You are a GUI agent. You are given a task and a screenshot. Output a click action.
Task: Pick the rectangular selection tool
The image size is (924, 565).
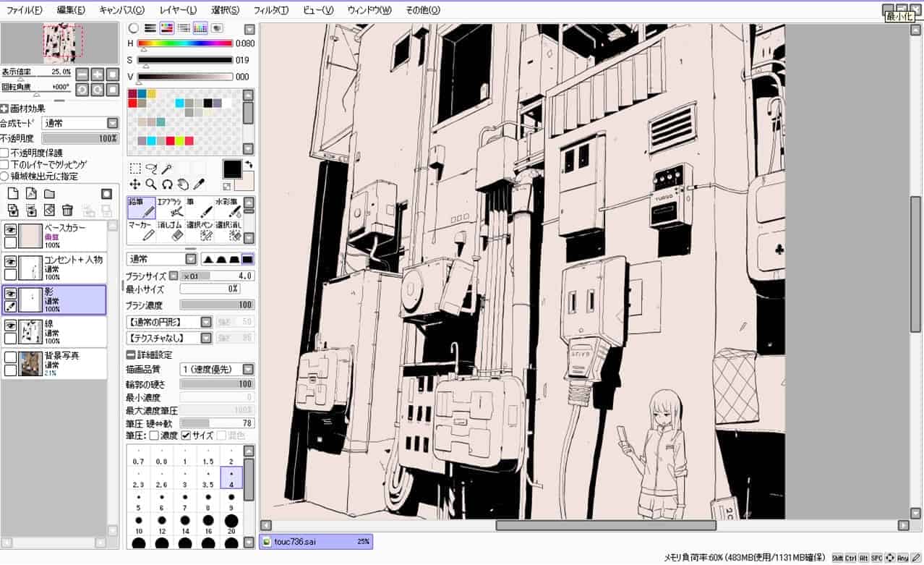135,169
